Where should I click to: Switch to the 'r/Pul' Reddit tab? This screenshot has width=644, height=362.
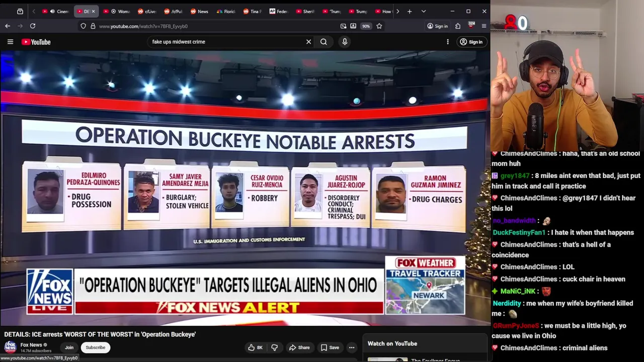coord(173,11)
